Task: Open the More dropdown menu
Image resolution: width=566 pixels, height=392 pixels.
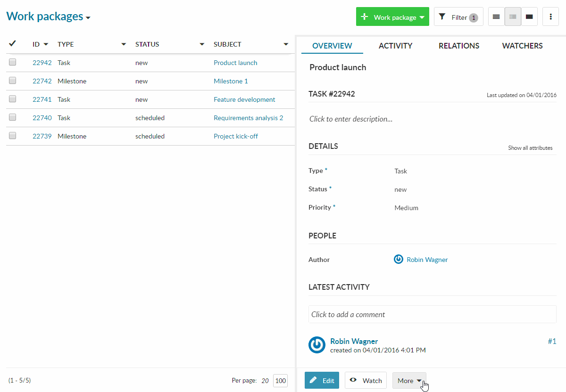Action: [x=408, y=380]
